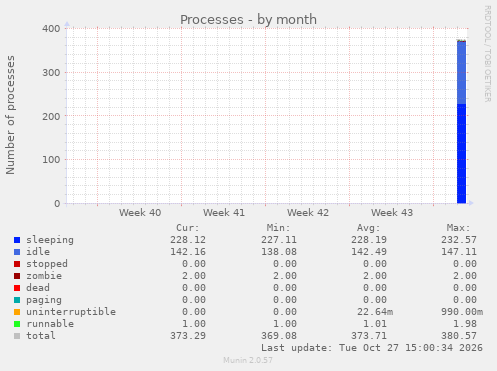This screenshot has height=371, width=497.
Task: Click the 'Avg:' column header
Action: pyautogui.click(x=368, y=228)
